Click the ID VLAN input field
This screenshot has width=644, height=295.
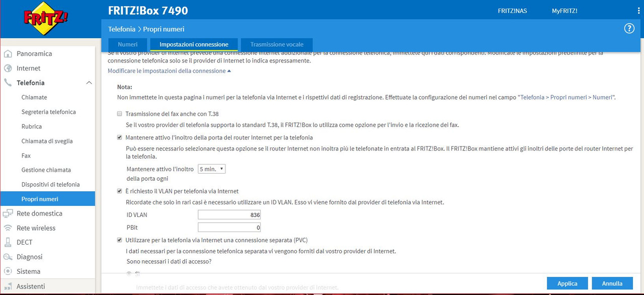[229, 215]
